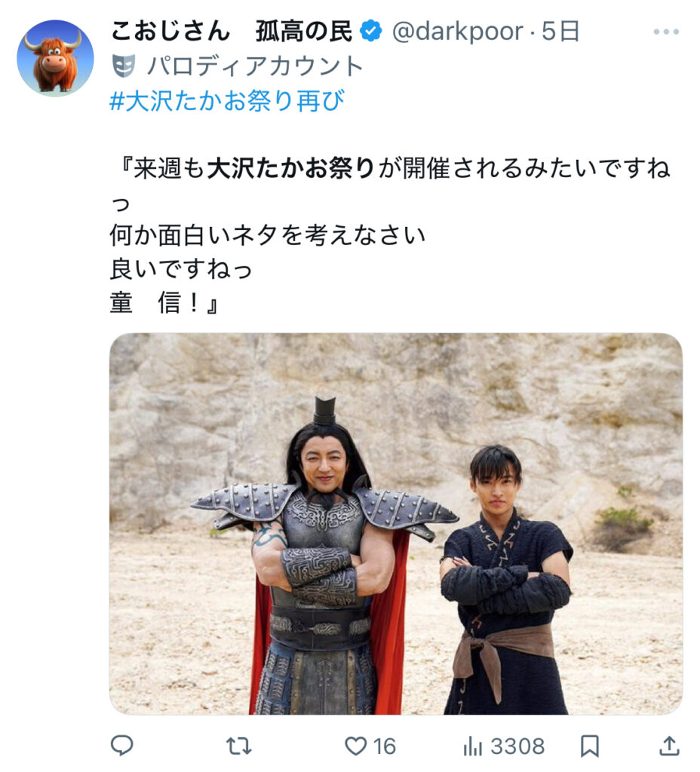The height and width of the screenshot is (772, 700).
Task: Click the view count 3308
Action: pyautogui.click(x=517, y=746)
